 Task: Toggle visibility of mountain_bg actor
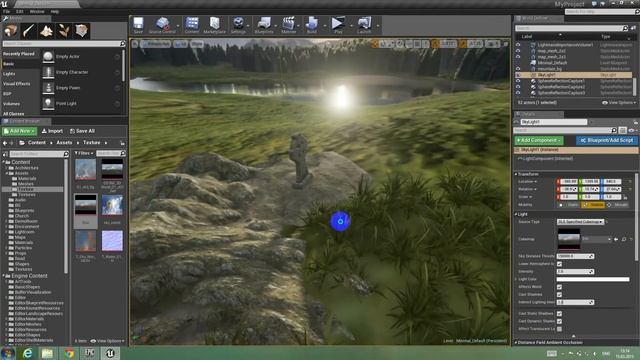(x=518, y=69)
